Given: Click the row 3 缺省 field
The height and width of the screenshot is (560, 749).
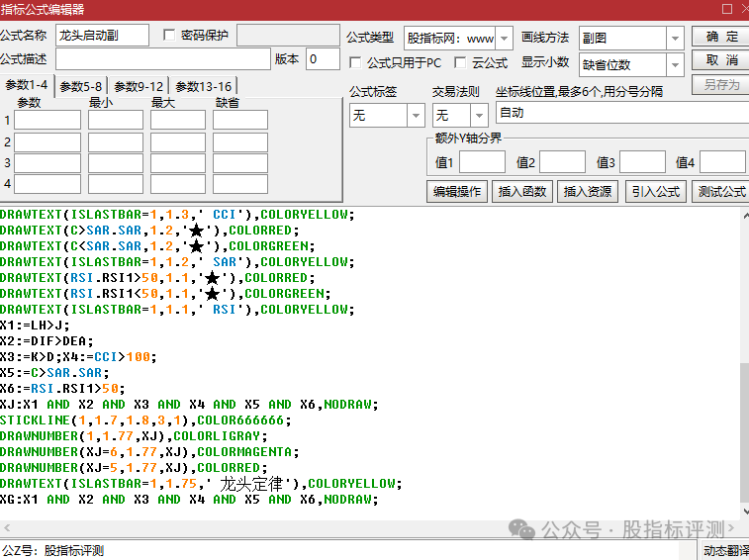Looking at the screenshot, I should point(240,163).
